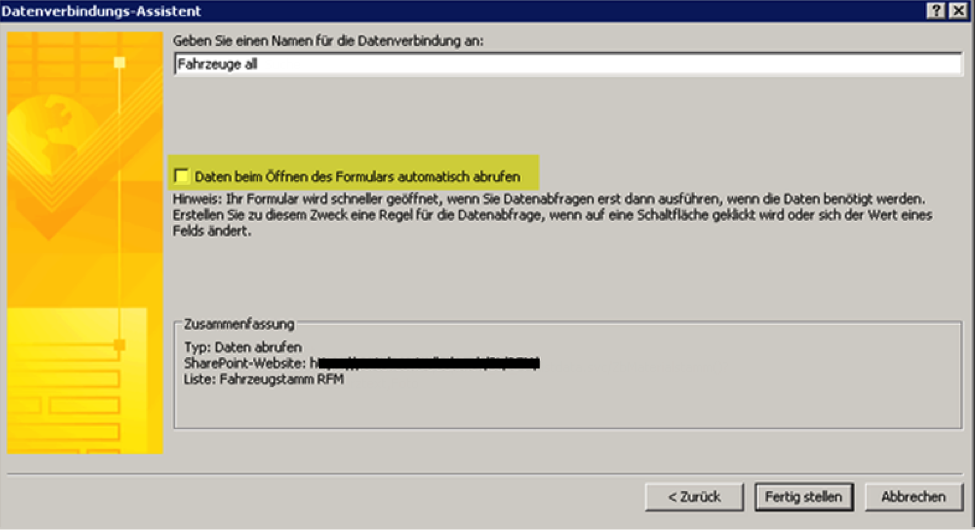Click the 'Hinweis' paragraph text
The height and width of the screenshot is (530, 975).
552,215
